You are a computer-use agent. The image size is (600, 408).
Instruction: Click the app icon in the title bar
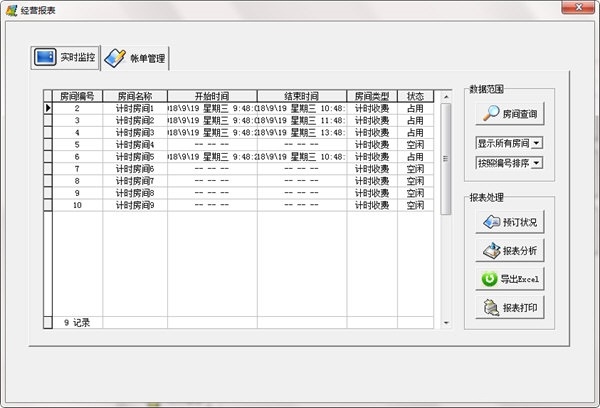(11, 10)
